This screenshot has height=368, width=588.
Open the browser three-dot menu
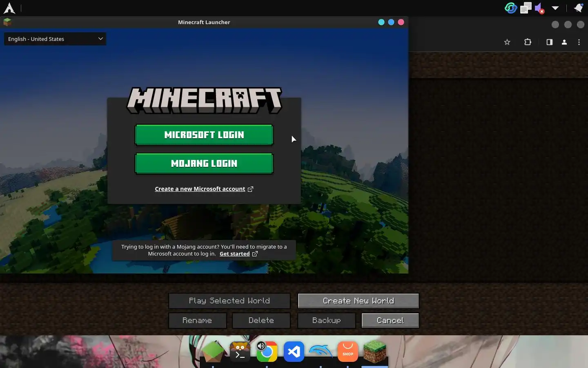point(579,42)
